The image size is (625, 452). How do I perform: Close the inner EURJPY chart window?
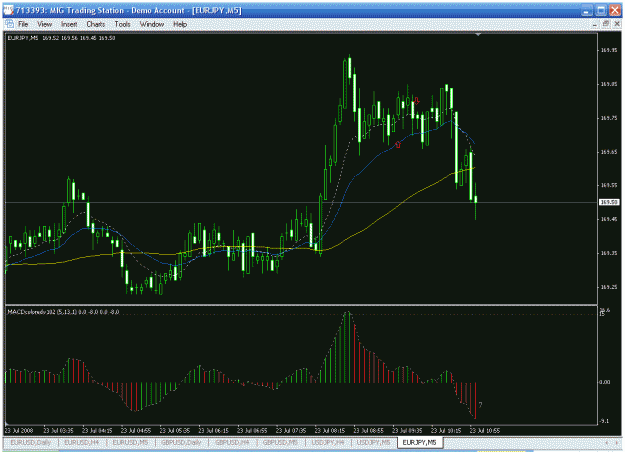(616, 24)
